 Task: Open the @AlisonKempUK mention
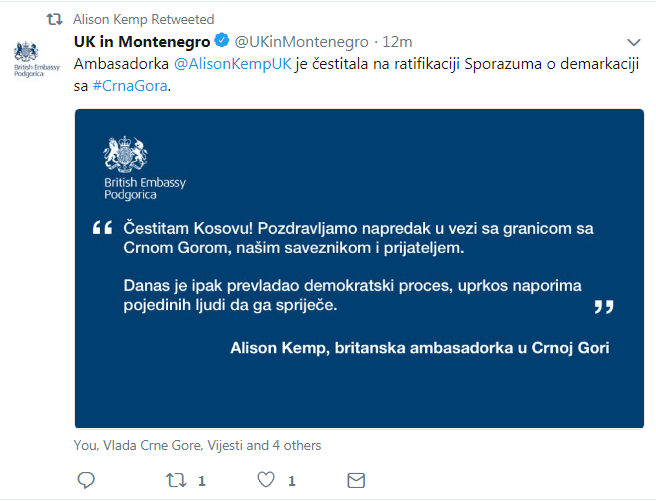pyautogui.click(x=233, y=64)
